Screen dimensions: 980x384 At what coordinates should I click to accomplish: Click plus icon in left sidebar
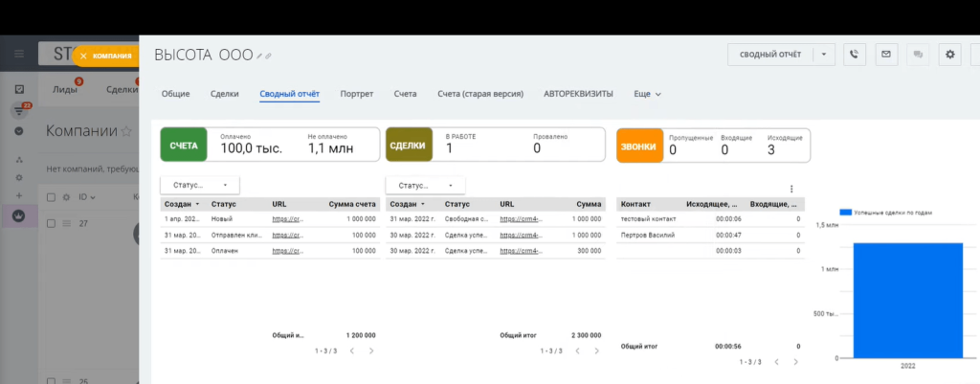(x=19, y=195)
